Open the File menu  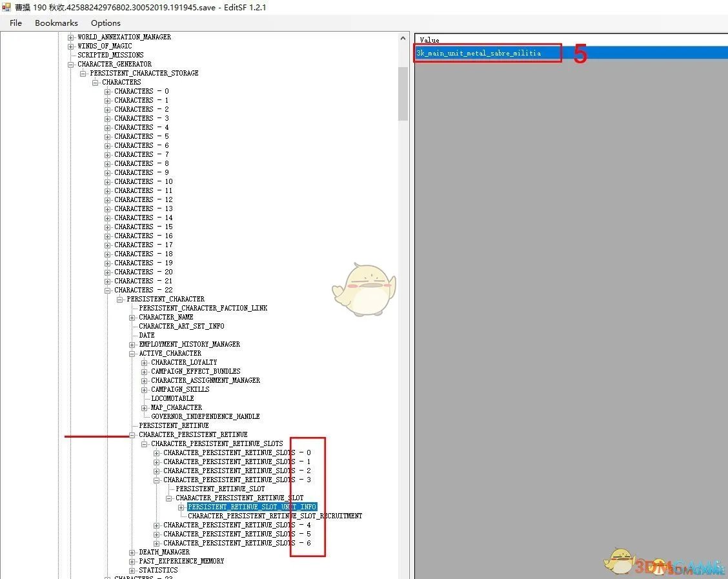pos(16,23)
